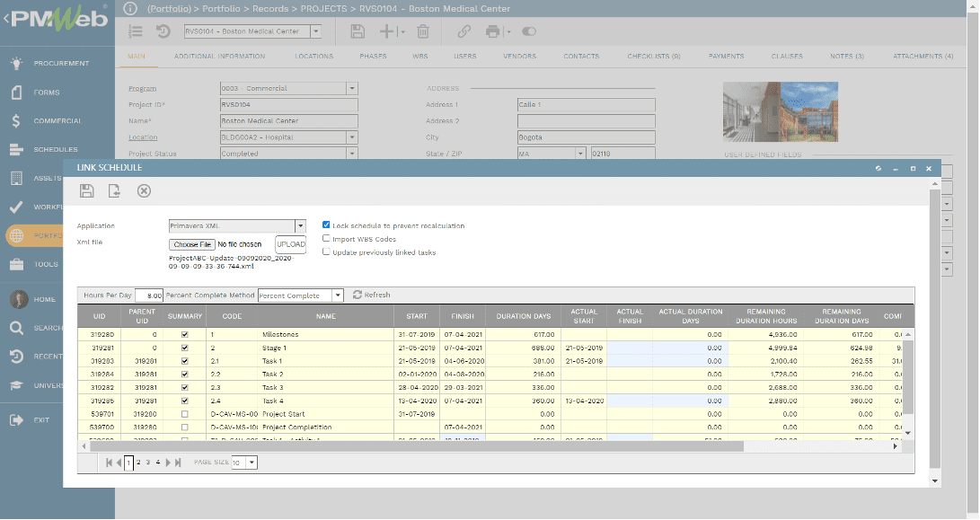Toggle Summary checkbox for Task 1 row
Screen dimensions: 980x520
184,361
